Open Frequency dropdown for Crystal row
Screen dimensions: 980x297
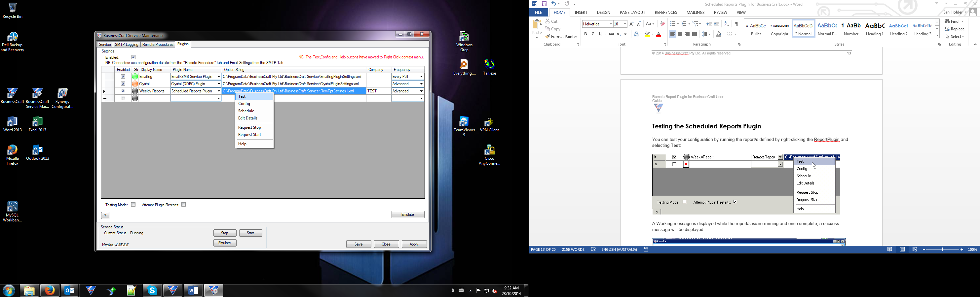[x=421, y=84]
